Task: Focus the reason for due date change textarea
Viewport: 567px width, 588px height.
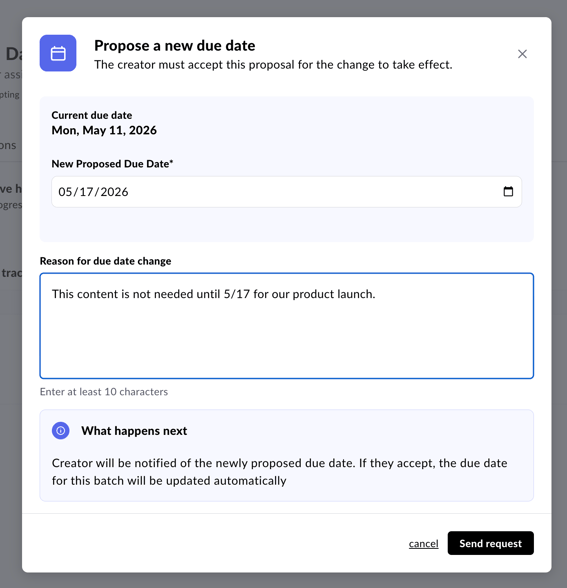Action: pyautogui.click(x=286, y=326)
